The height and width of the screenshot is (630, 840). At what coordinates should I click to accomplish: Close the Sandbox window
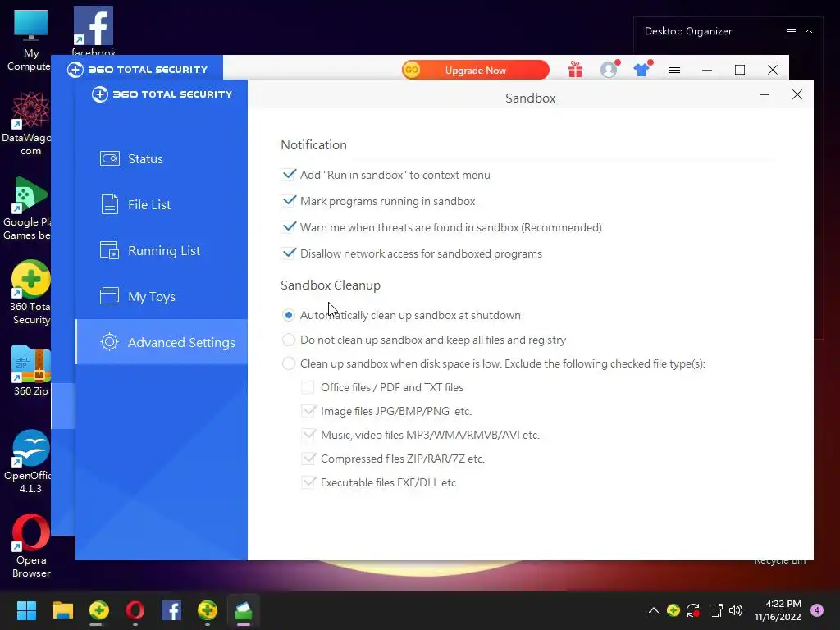pos(797,95)
